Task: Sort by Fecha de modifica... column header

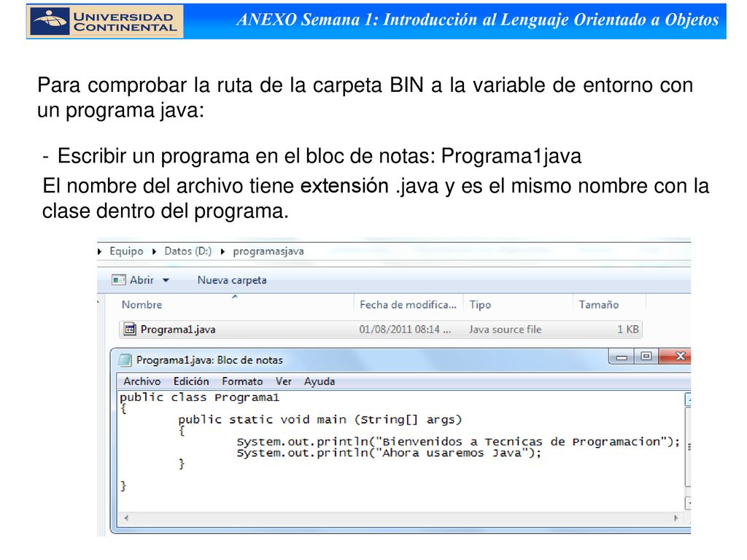Action: 409,304
